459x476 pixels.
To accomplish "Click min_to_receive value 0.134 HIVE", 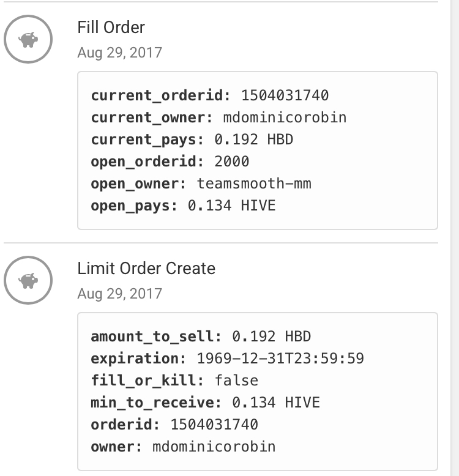I will (x=276, y=403).
